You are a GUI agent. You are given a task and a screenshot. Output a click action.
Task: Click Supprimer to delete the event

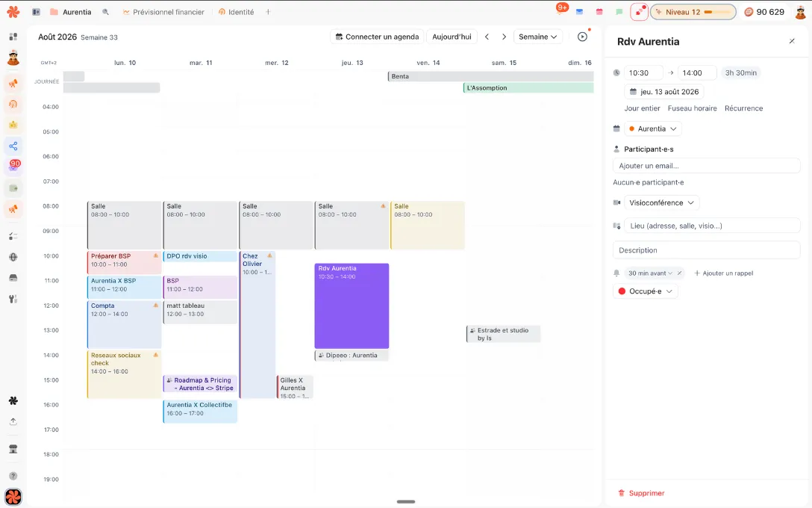click(641, 493)
